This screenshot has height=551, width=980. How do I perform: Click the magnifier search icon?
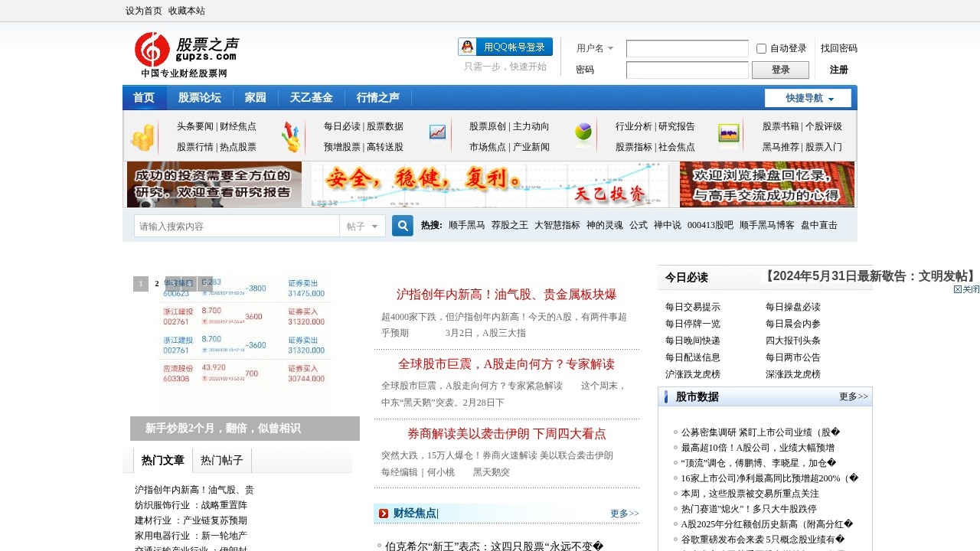402,225
